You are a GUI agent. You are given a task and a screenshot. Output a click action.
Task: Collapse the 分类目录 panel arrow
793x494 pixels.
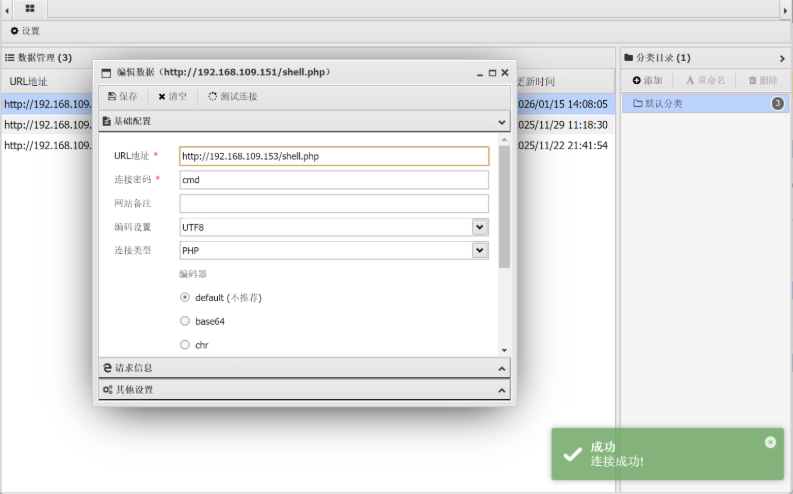[782, 59]
